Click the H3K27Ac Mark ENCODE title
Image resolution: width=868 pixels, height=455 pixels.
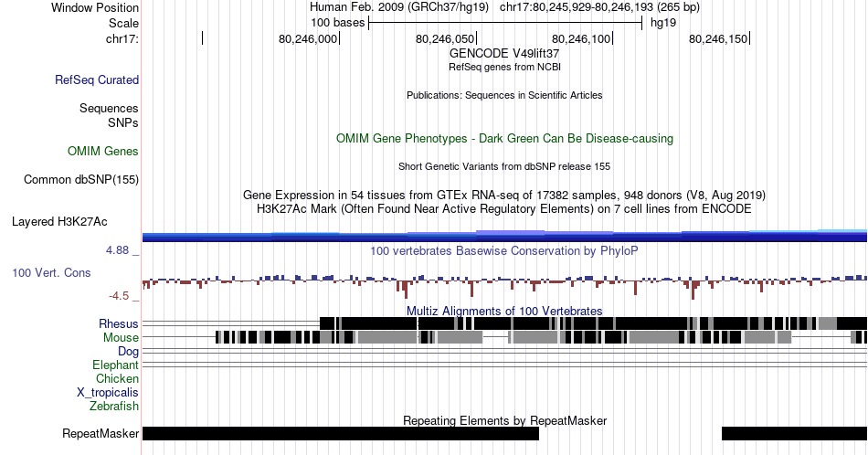(x=504, y=208)
